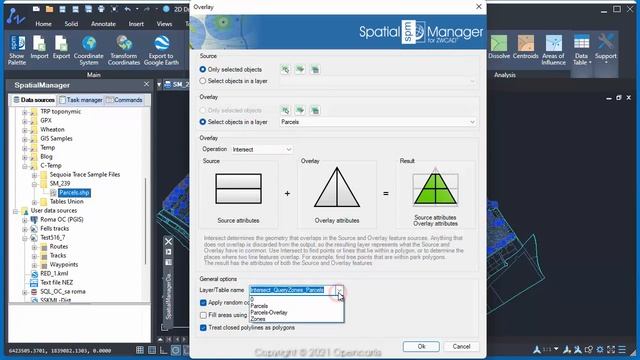The width and height of the screenshot is (640, 360).
Task: Close the SpatialManager palette
Action: tap(147, 84)
